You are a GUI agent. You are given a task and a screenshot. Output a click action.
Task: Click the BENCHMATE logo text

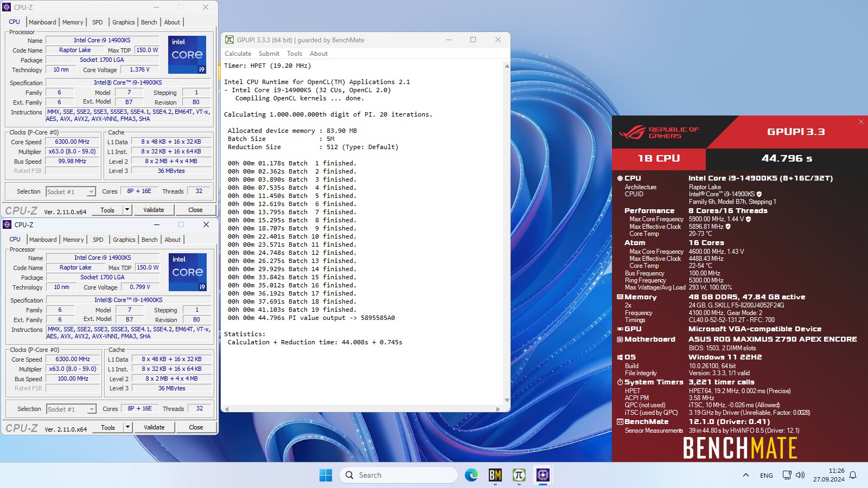pos(740,448)
